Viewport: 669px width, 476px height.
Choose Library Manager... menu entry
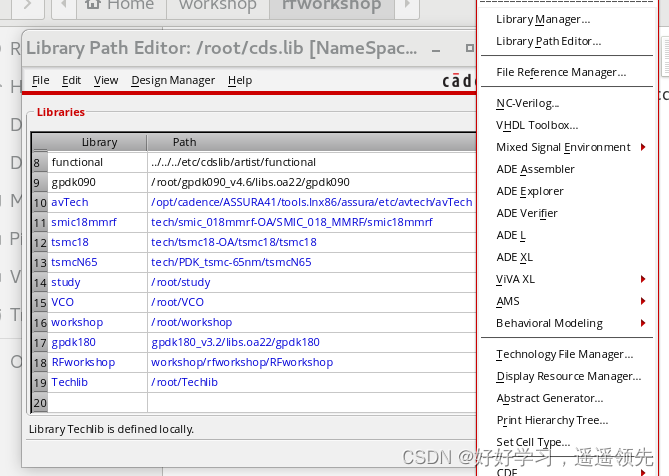[x=543, y=19]
